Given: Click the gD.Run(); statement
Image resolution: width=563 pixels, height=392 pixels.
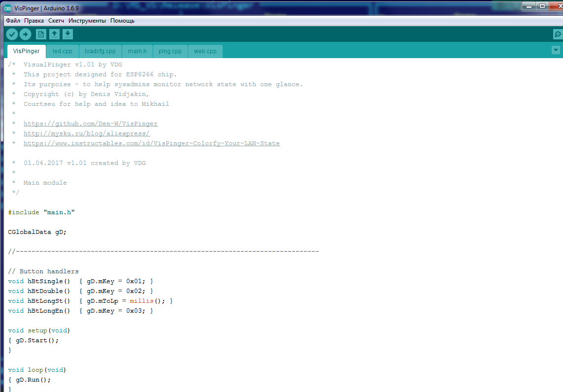Looking at the screenshot, I should pos(33,380).
